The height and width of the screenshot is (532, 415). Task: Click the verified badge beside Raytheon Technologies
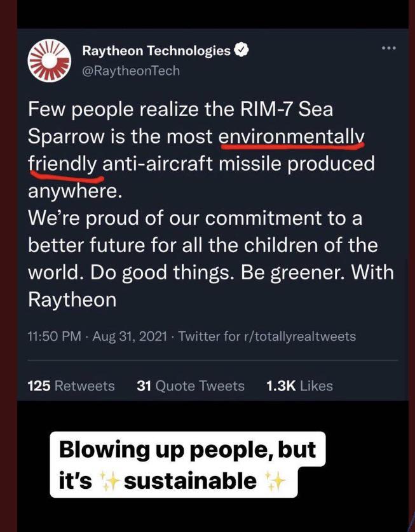240,51
